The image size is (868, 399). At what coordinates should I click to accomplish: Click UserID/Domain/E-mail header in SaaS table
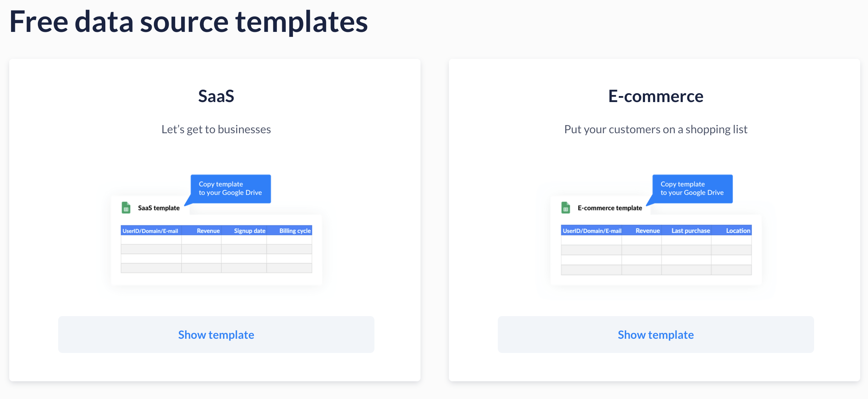pos(150,231)
